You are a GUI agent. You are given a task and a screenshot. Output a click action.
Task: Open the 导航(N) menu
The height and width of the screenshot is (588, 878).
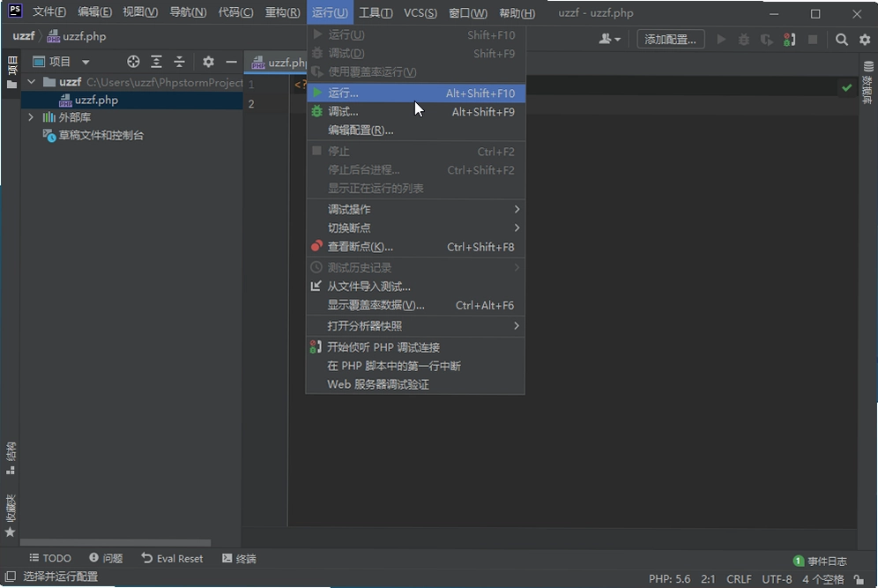188,12
